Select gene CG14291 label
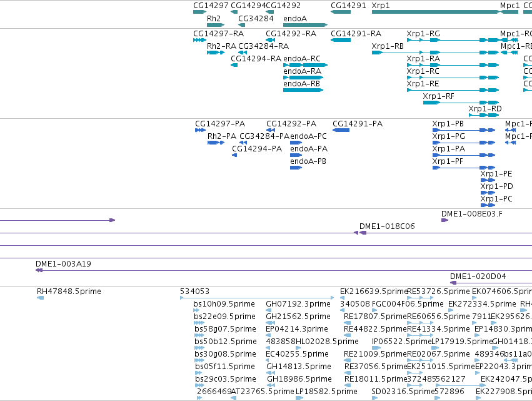The height and width of the screenshot is (401, 532). [x=348, y=6]
